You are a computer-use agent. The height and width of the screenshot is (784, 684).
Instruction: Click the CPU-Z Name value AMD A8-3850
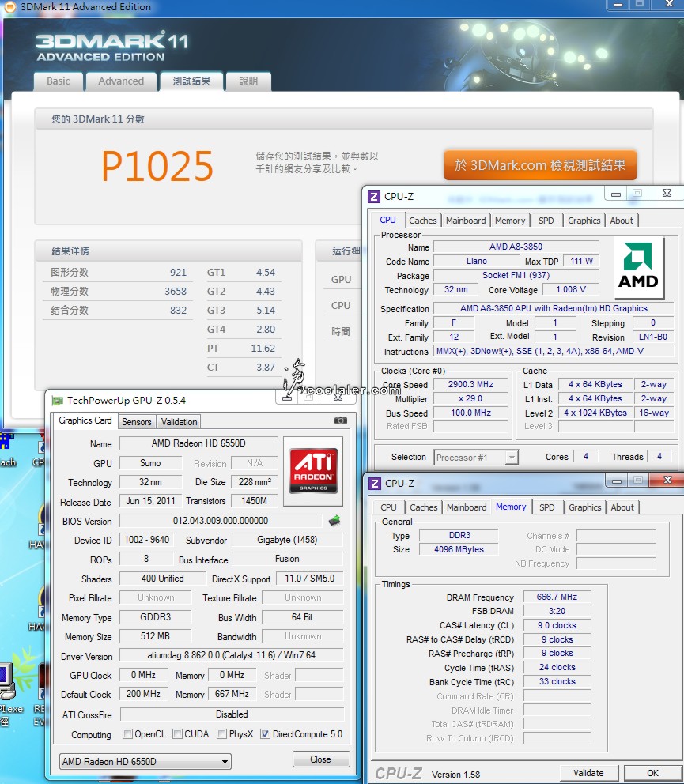pos(516,247)
